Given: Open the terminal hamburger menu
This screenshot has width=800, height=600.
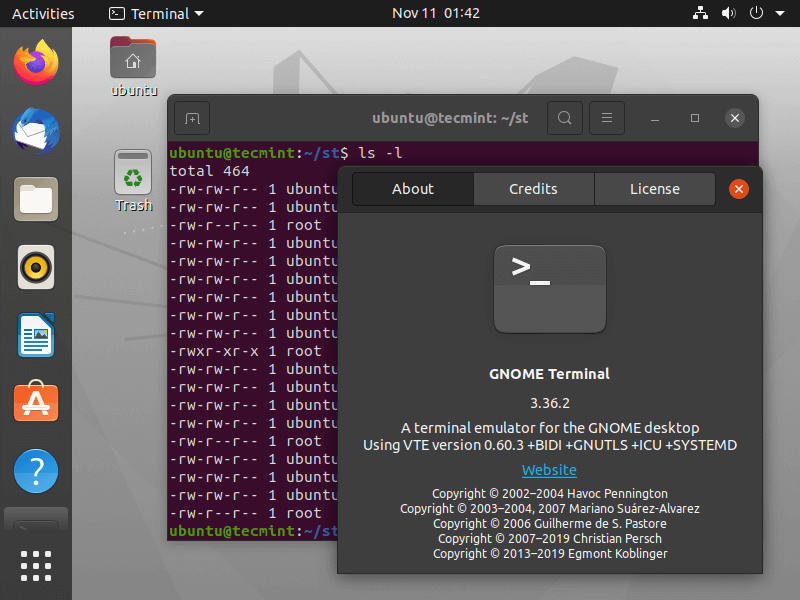Looking at the screenshot, I should click(607, 118).
